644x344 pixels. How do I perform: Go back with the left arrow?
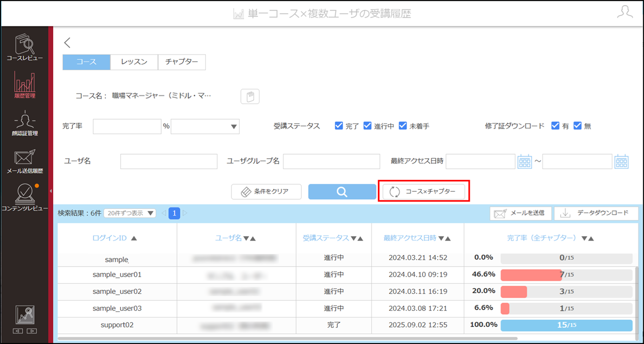point(67,43)
